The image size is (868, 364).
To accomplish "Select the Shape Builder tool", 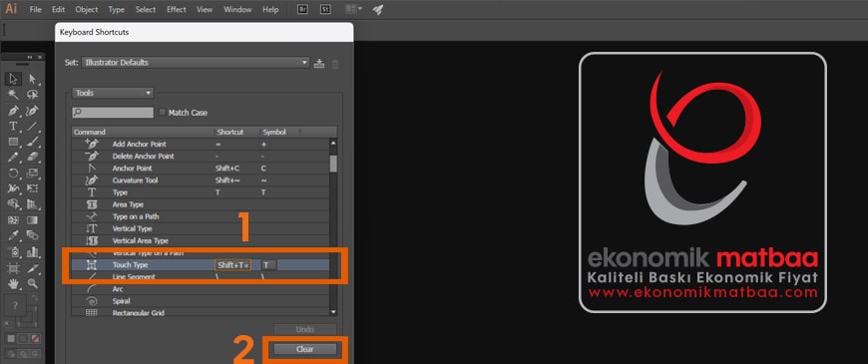I will [x=13, y=204].
